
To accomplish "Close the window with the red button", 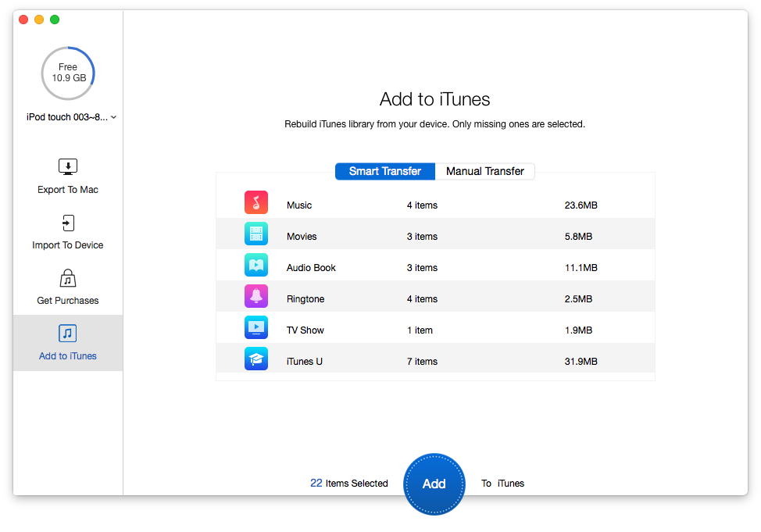I will coord(23,20).
